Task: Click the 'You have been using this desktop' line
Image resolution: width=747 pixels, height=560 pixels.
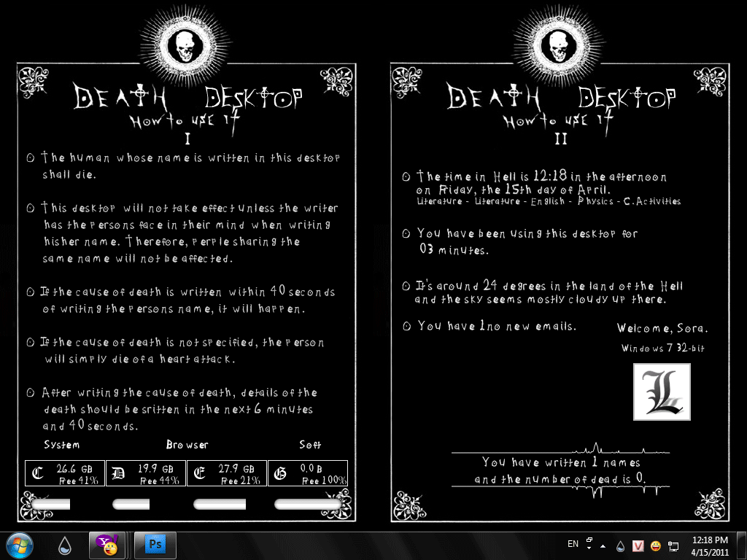Action: click(527, 233)
